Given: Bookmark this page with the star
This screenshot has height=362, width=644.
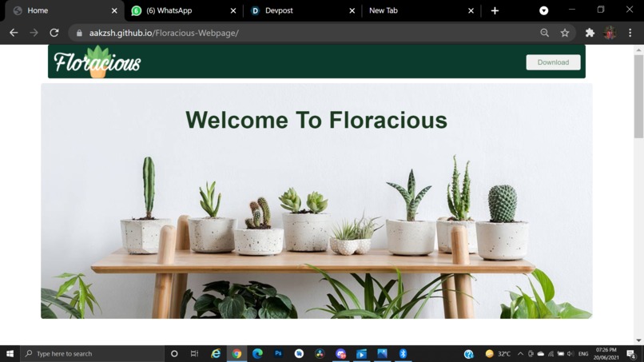Looking at the screenshot, I should (565, 33).
